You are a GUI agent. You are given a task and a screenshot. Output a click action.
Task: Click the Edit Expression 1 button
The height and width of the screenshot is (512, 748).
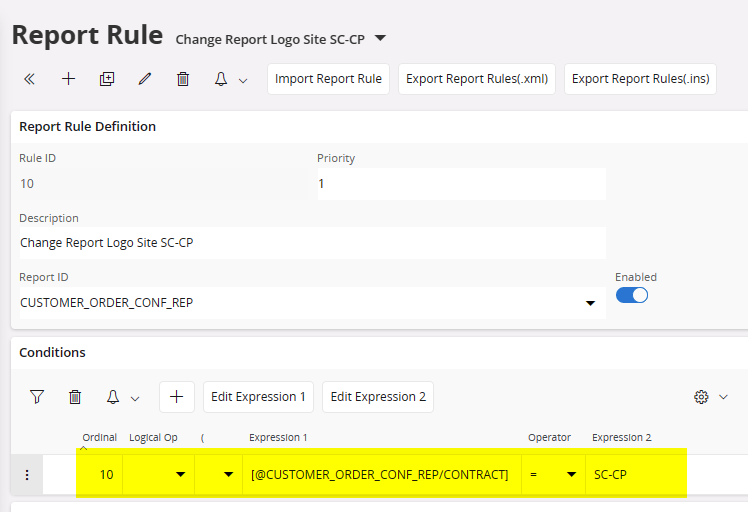258,397
